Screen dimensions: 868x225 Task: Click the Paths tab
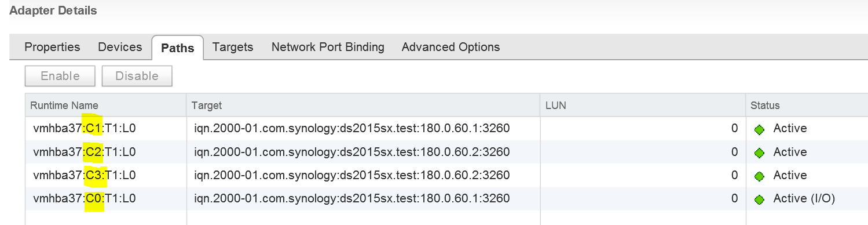point(177,48)
